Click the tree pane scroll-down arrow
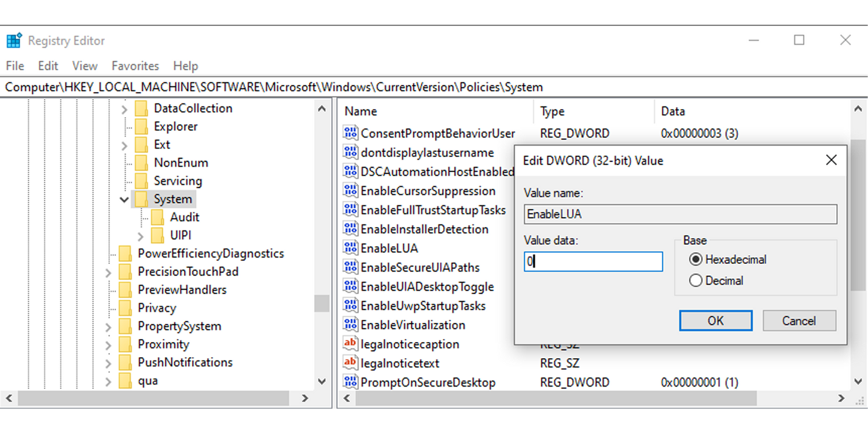Screen dimensions: 868x434 click(322, 381)
